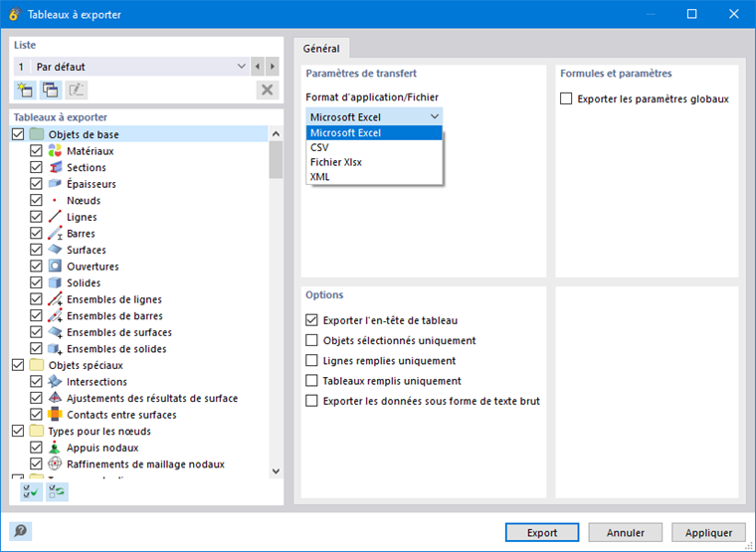
Task: Click the Annuler button
Action: pos(626,532)
